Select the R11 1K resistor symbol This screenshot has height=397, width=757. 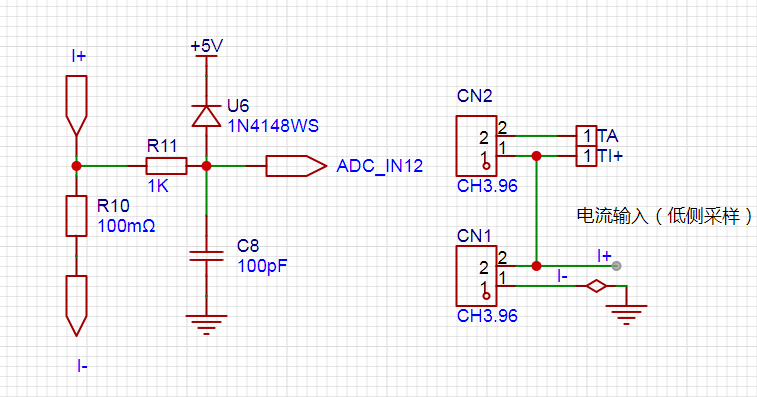166,166
